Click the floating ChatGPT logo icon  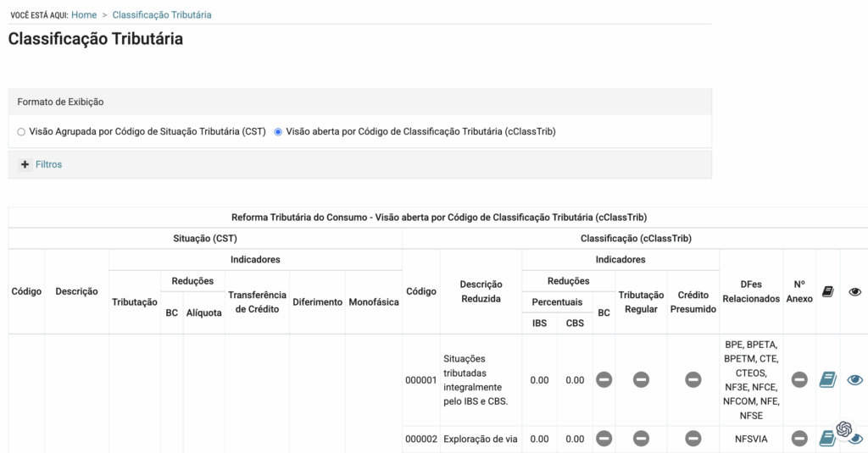[x=843, y=429]
